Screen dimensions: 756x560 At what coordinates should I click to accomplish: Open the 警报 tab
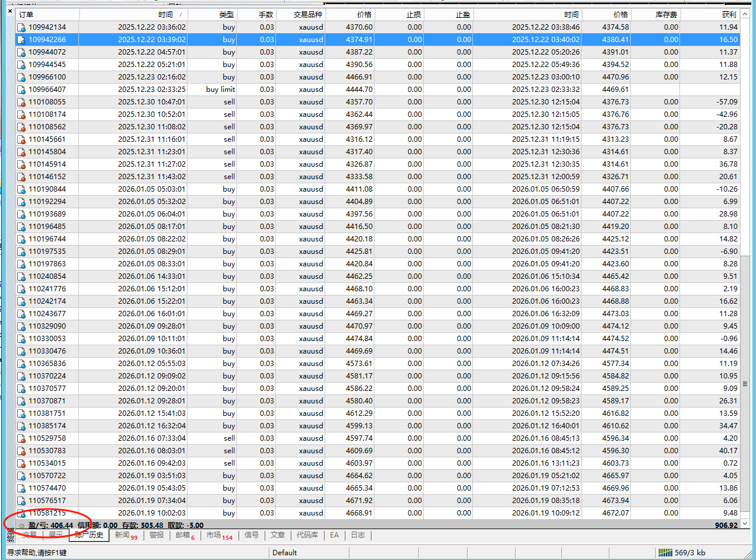point(157,535)
